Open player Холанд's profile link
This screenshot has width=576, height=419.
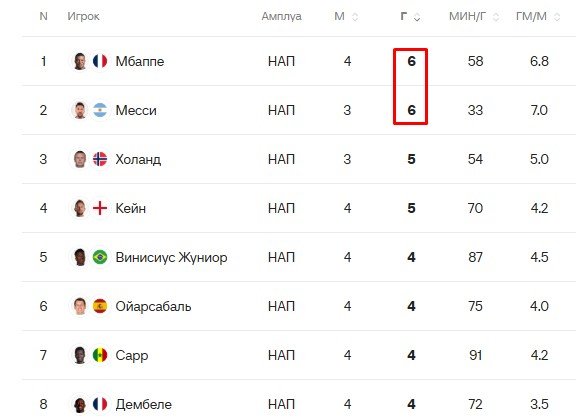pyautogui.click(x=138, y=159)
